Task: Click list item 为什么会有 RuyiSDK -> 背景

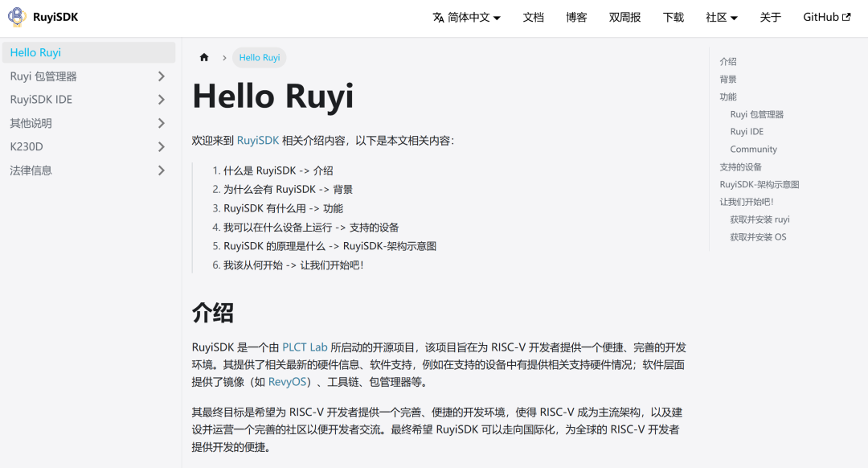Action: pos(288,190)
